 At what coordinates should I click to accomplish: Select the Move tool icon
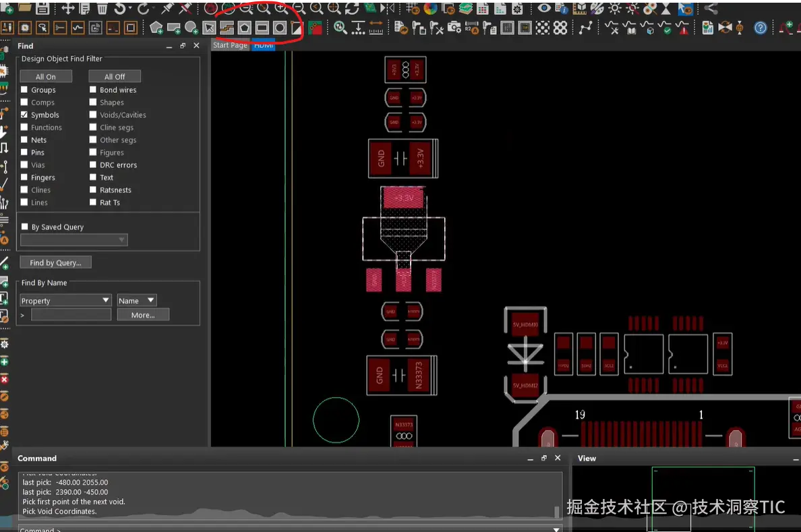(x=68, y=7)
